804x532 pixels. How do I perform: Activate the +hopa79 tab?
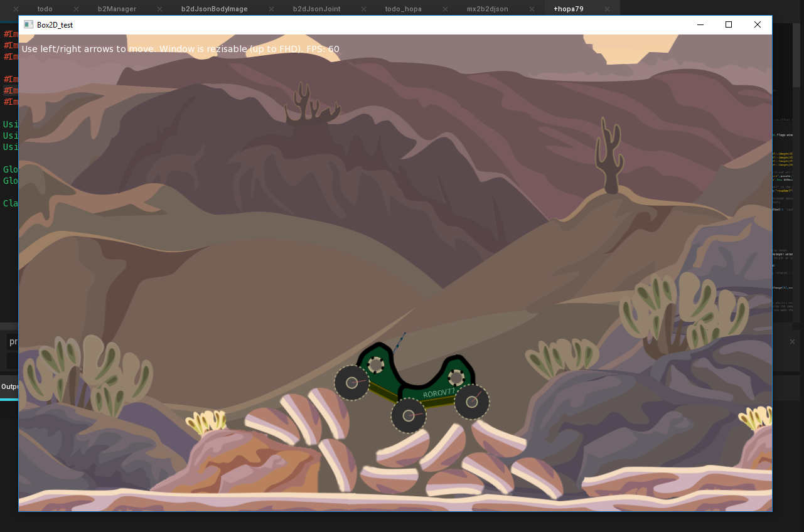pyautogui.click(x=568, y=9)
